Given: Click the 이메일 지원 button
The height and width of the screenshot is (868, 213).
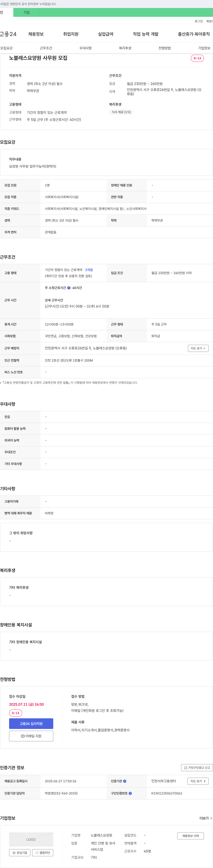Looking at the screenshot, I should pyautogui.click(x=31, y=736).
